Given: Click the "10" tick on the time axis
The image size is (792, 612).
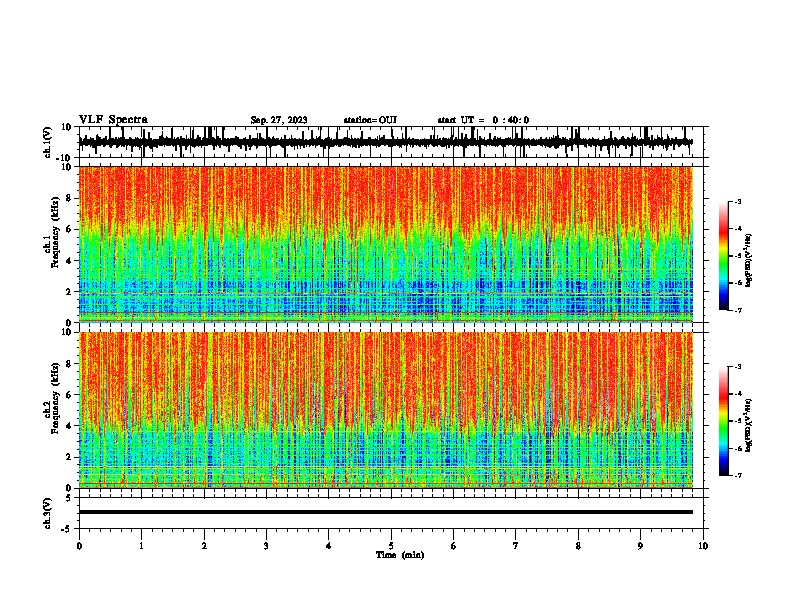Looking at the screenshot, I should pos(703,546).
